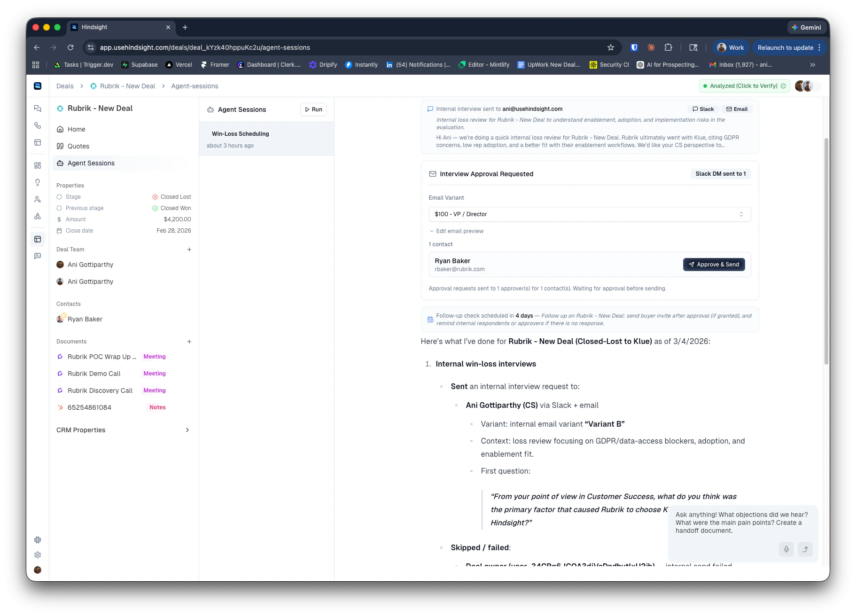The image size is (856, 616).
Task: Open Tasks | Trigger.dev bookmark
Action: pyautogui.click(x=84, y=65)
